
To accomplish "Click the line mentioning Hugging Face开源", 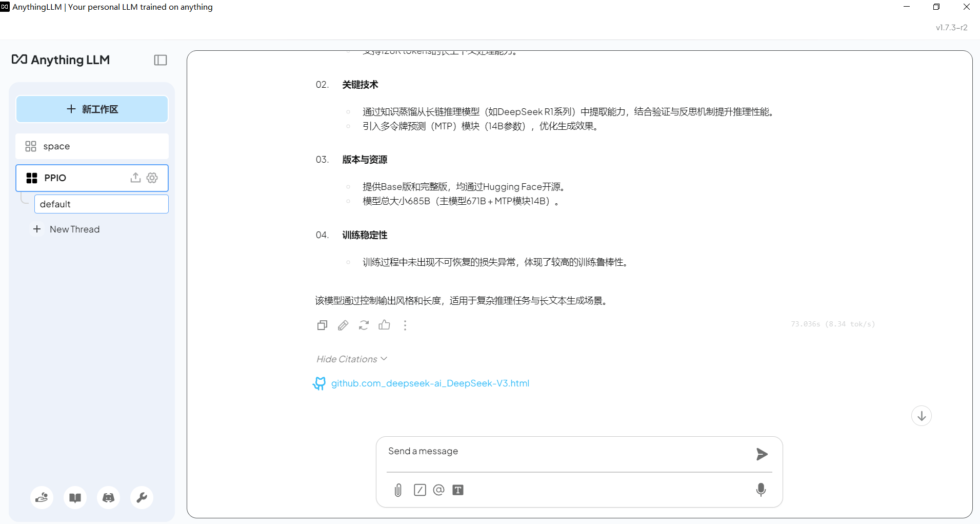I will [464, 187].
